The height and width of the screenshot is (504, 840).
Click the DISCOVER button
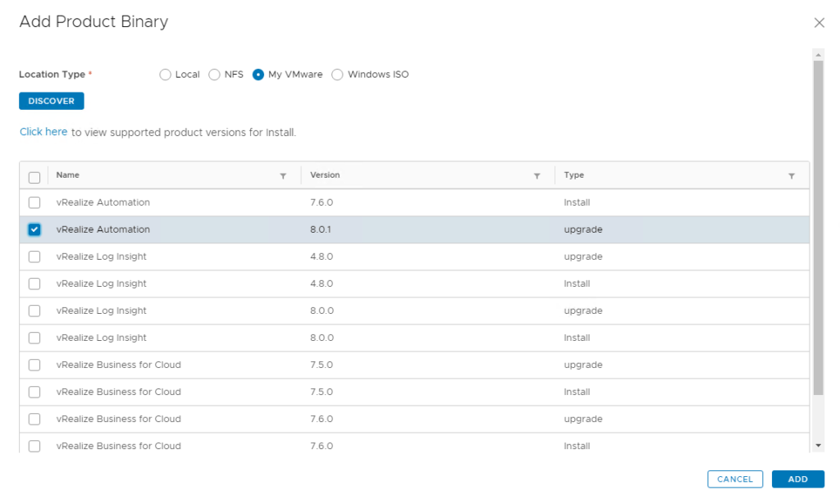[x=52, y=101]
